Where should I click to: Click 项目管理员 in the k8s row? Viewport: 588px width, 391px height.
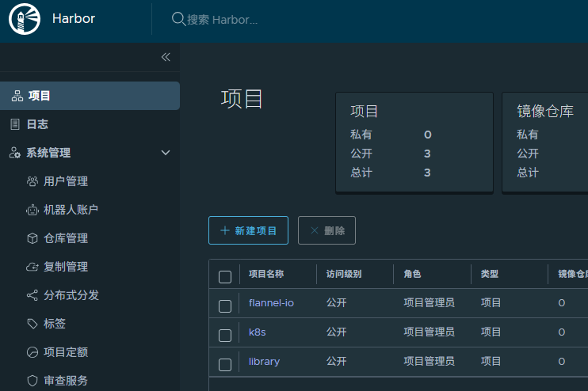click(429, 332)
